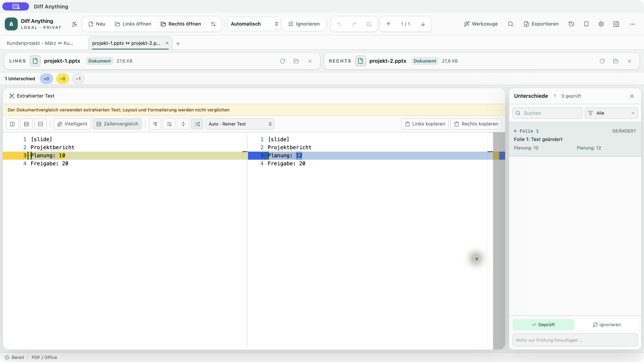Toggle the side panel icon
The height and width of the screenshot is (362, 644).
pyautogui.click(x=616, y=24)
